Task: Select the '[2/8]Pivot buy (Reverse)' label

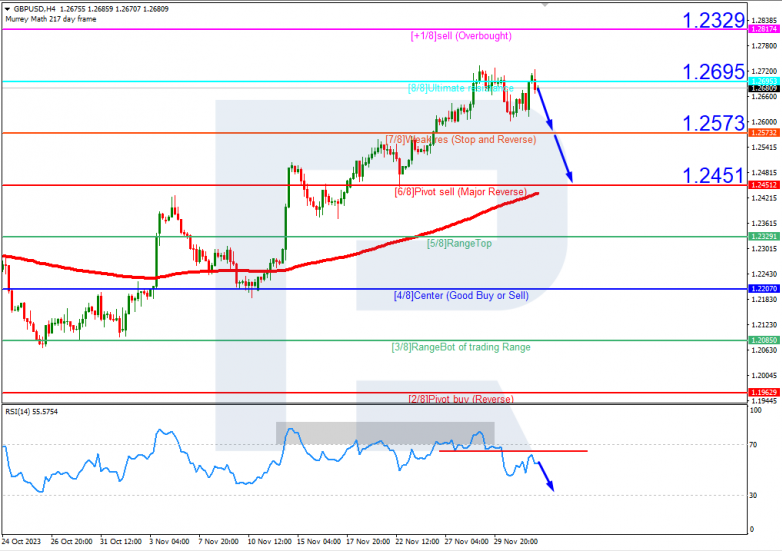Action: tap(461, 399)
